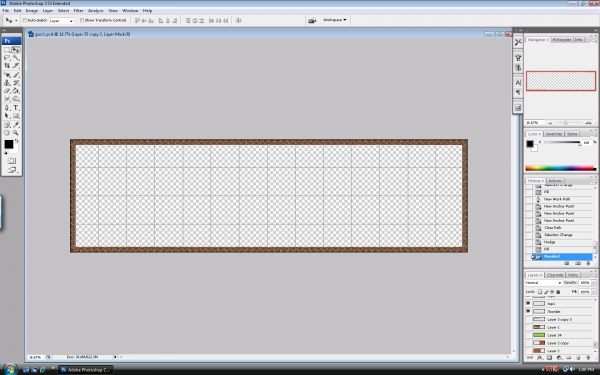This screenshot has height=375, width=600.
Task: Select the Slice tool
Action: [x=16, y=66]
